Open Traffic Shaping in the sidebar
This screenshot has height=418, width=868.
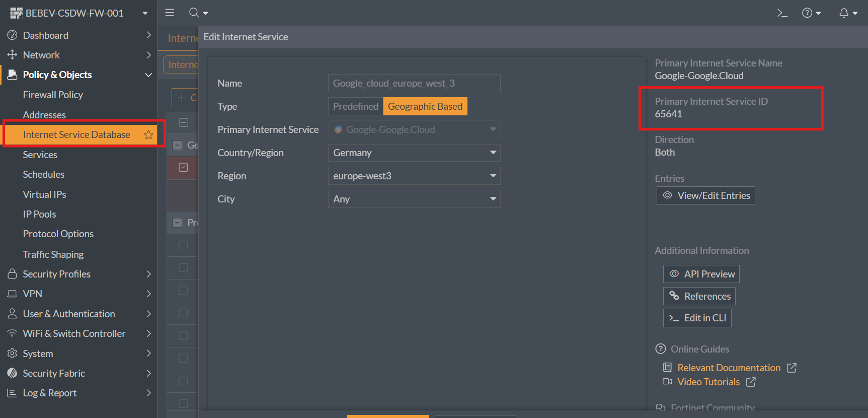coord(53,254)
